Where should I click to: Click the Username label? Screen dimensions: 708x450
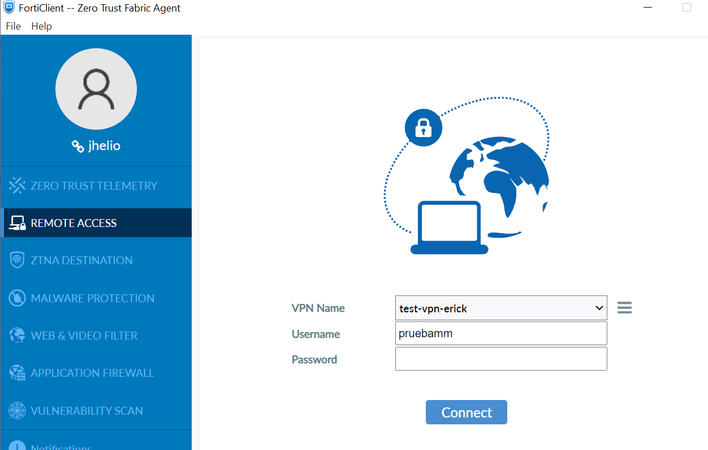pos(316,334)
